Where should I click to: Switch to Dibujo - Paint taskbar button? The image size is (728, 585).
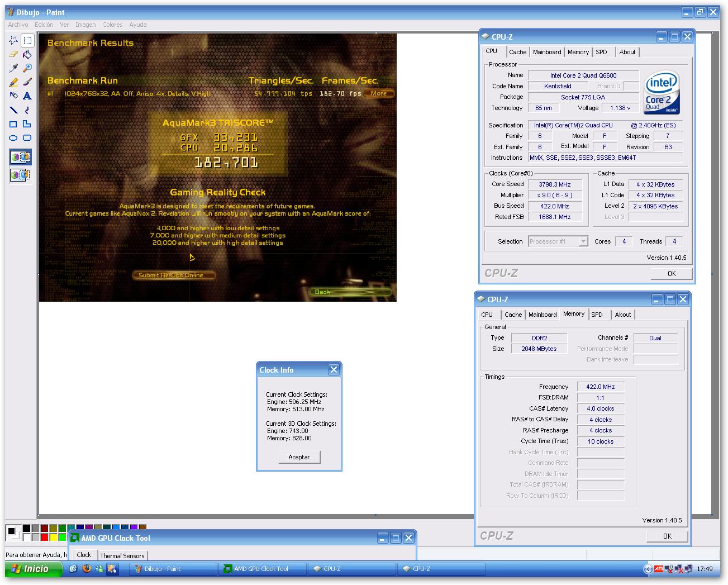[173, 569]
